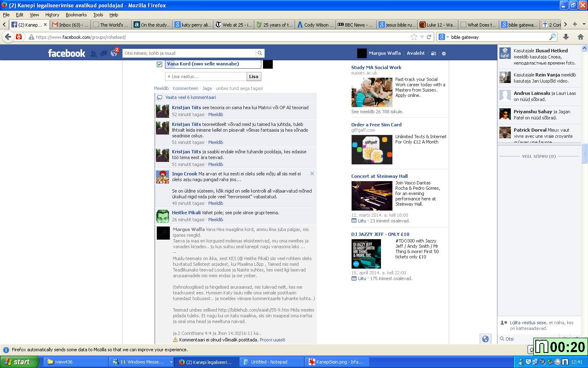Viewport: 588px width, 368px height.
Task: Open KanepiSein.png IrfanView taskbar item
Action: 337,362
